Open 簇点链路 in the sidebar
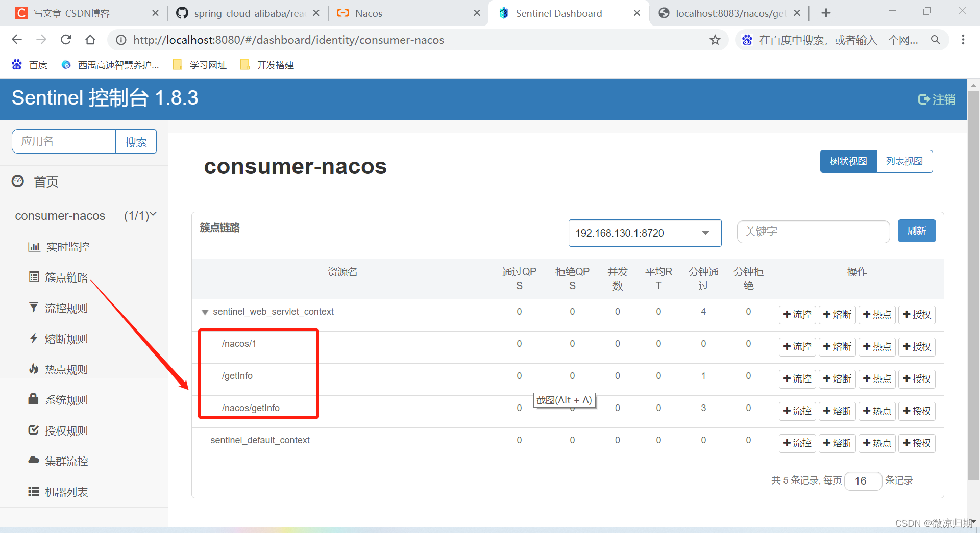This screenshot has width=980, height=533. (x=59, y=277)
